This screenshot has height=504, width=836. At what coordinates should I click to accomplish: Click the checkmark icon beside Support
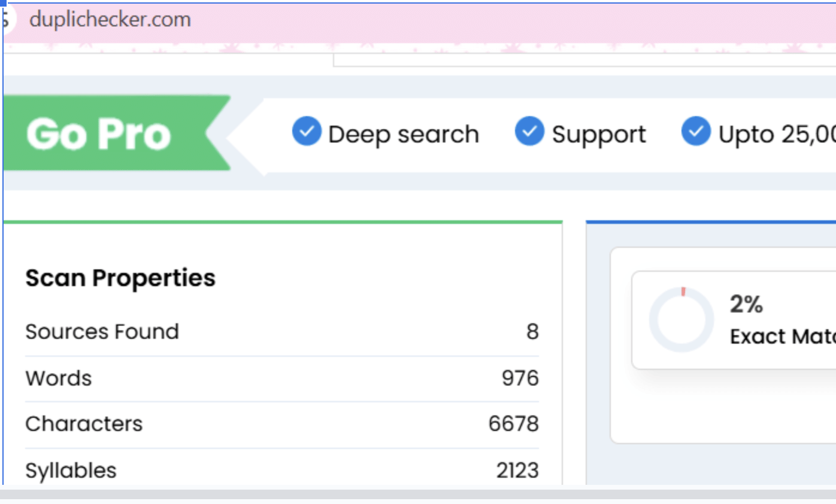(x=529, y=132)
